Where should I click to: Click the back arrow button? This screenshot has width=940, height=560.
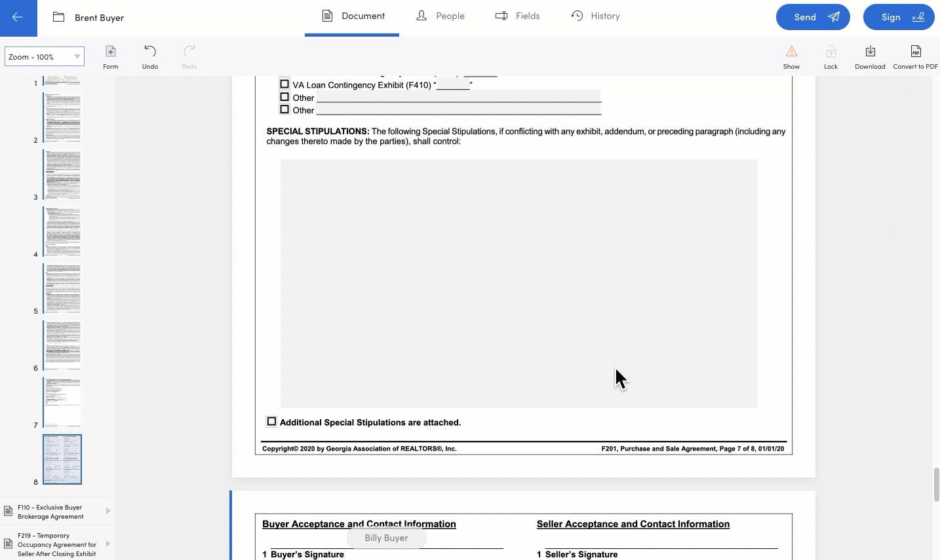coord(18,18)
